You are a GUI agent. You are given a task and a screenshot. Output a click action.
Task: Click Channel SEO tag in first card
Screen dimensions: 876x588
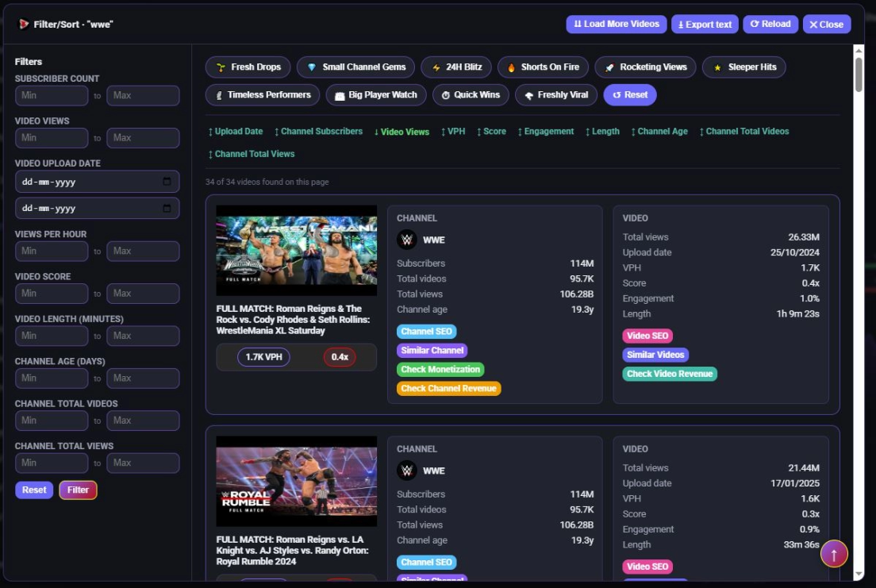tap(426, 332)
